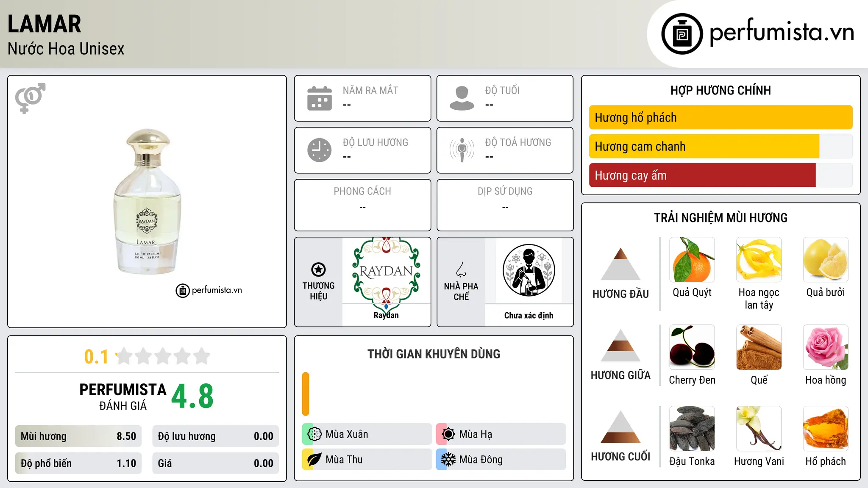
Task: Open the Hương Vani note image
Action: pos(759,429)
